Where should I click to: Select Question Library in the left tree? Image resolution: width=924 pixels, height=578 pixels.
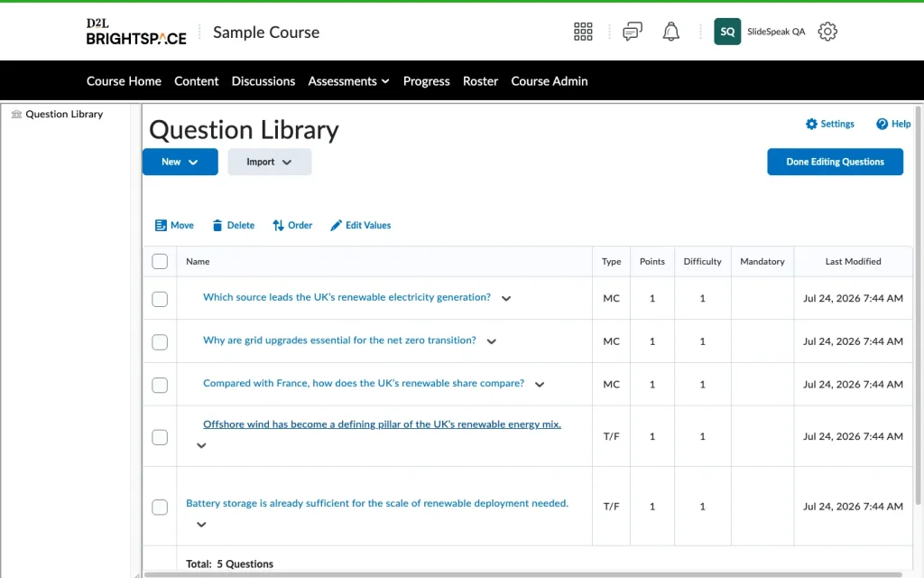pyautogui.click(x=64, y=114)
